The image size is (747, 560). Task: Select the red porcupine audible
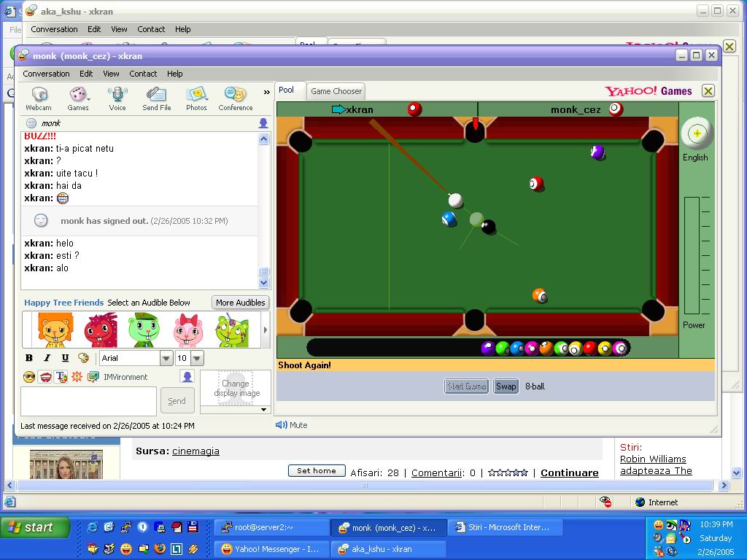click(x=101, y=330)
